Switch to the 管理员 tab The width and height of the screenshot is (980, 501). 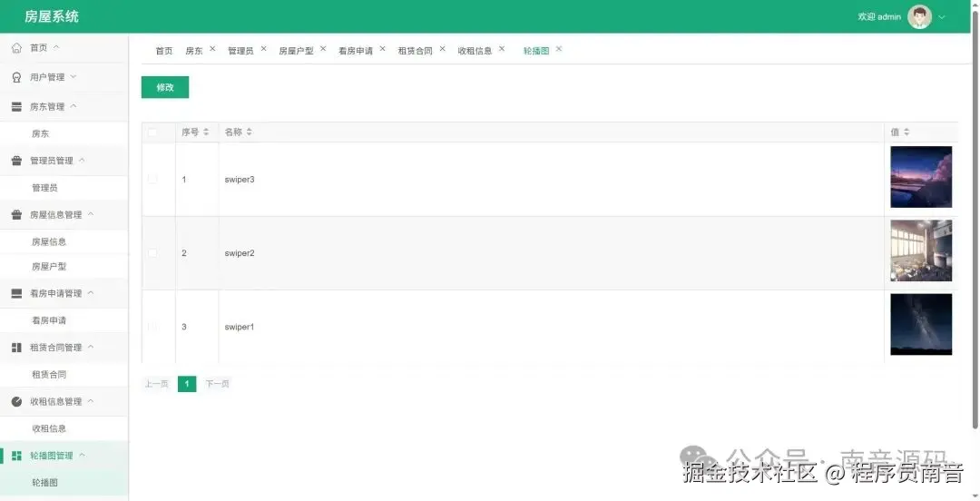tap(240, 51)
